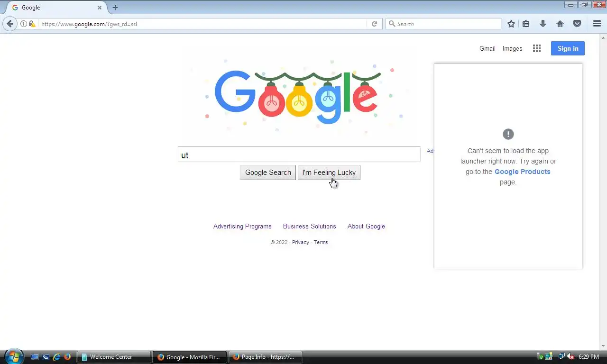Go to the Firefox home page icon
This screenshot has height=364, width=607.
pyautogui.click(x=560, y=24)
